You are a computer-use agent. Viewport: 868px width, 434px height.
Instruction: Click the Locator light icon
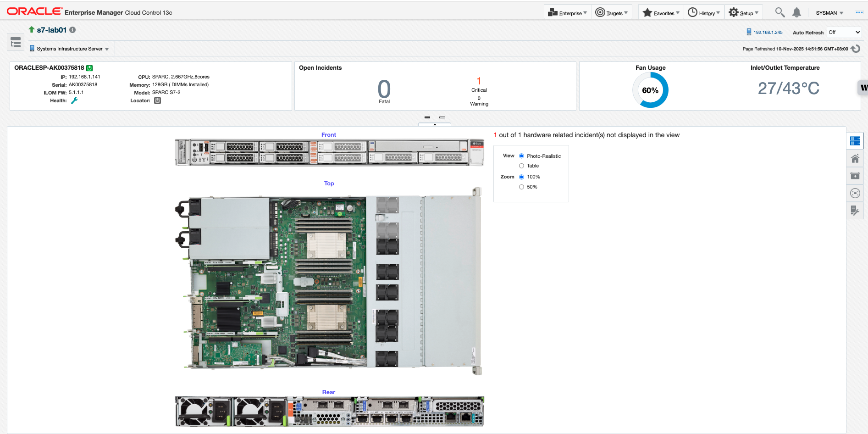point(157,100)
